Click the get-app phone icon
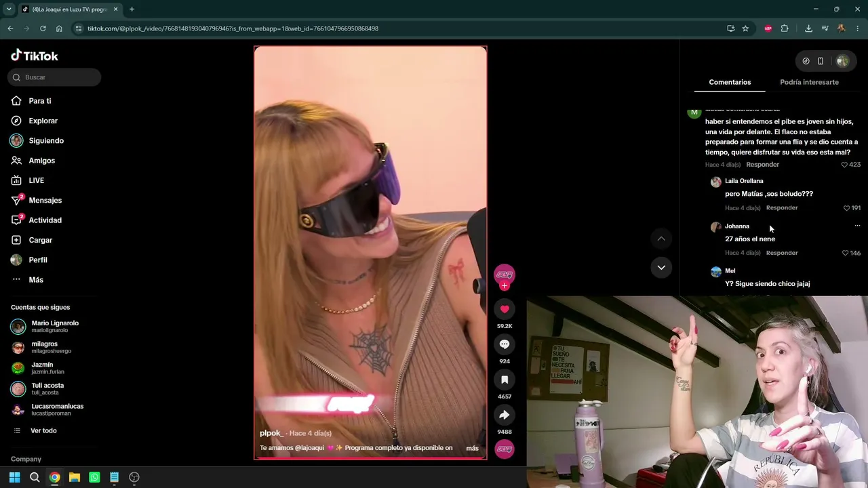The width and height of the screenshot is (868, 488). point(821,61)
